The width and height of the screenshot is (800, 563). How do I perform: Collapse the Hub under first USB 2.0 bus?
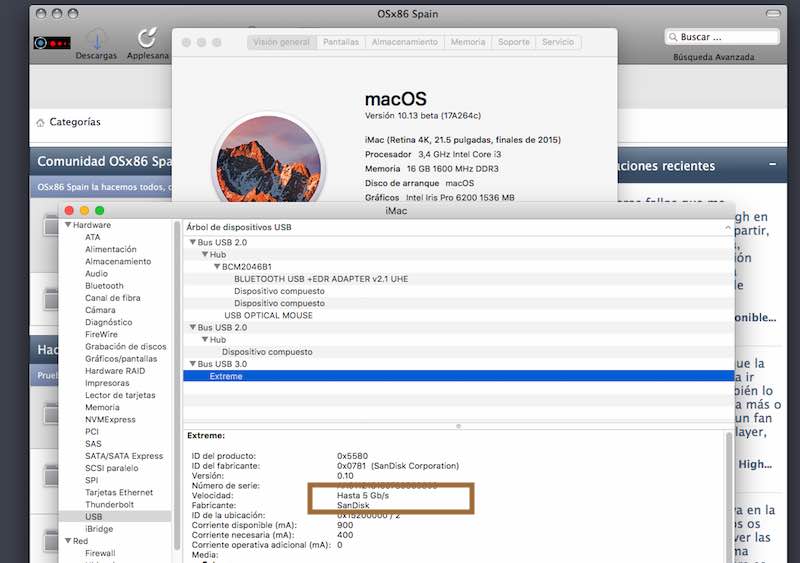point(205,254)
